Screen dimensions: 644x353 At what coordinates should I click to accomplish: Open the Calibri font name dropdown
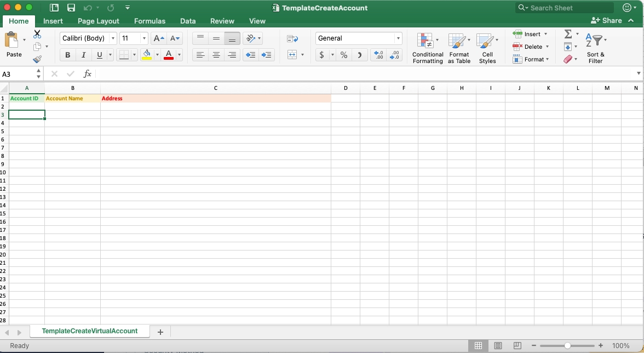coord(113,38)
